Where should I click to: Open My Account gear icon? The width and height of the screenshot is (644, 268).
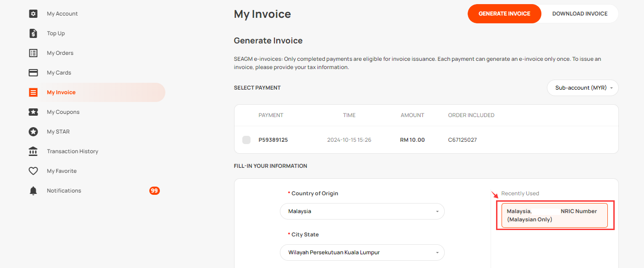[x=33, y=14]
